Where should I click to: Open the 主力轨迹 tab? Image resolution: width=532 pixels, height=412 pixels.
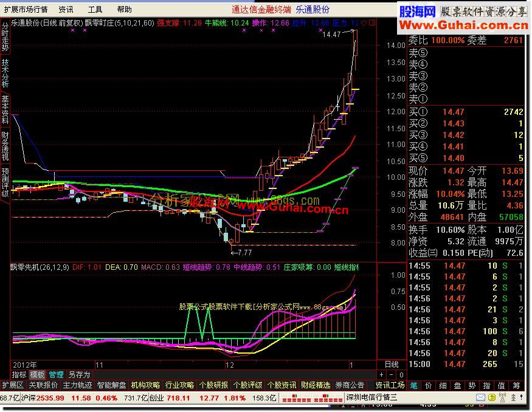click(x=77, y=385)
